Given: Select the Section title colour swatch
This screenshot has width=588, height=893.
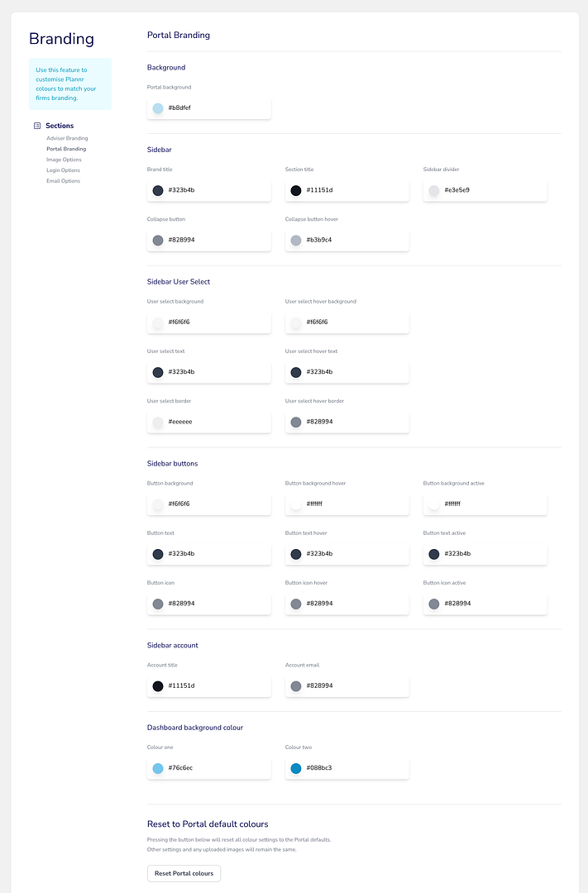Looking at the screenshot, I should point(296,191).
